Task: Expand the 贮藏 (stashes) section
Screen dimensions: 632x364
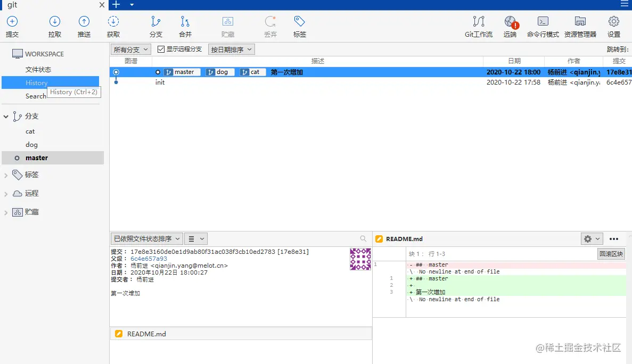Action: pyautogui.click(x=6, y=212)
